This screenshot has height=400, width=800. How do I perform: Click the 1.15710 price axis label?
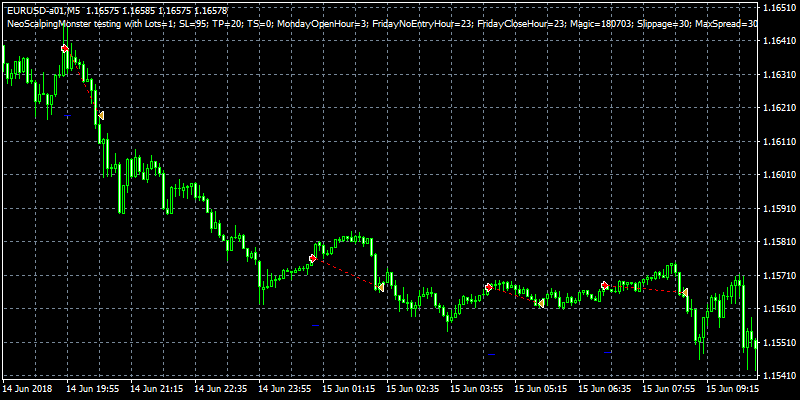coord(778,276)
